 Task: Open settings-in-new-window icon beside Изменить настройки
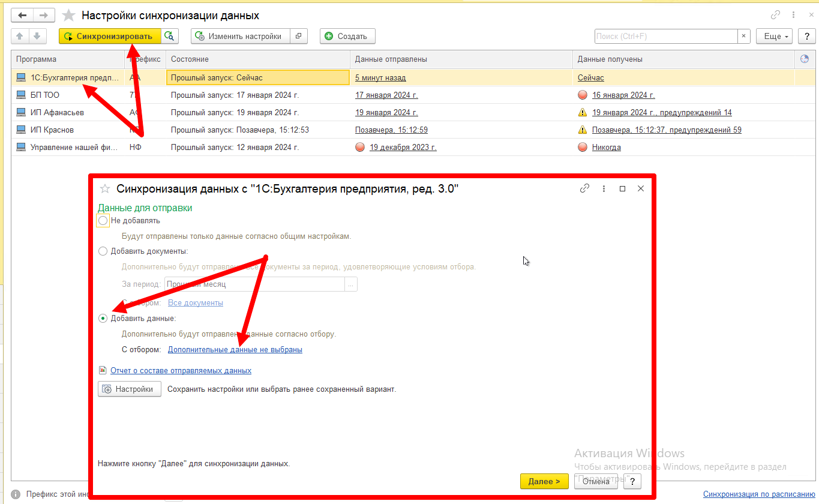(298, 36)
